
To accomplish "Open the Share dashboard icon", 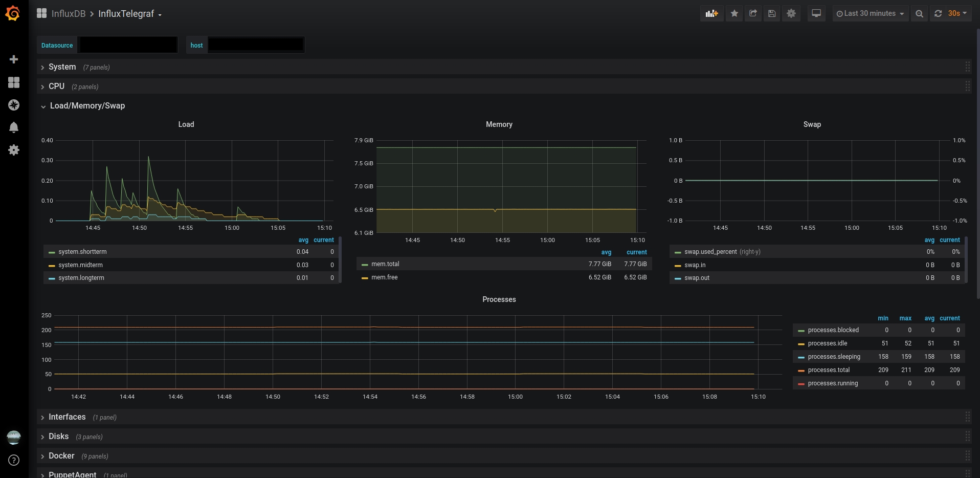I will (753, 14).
